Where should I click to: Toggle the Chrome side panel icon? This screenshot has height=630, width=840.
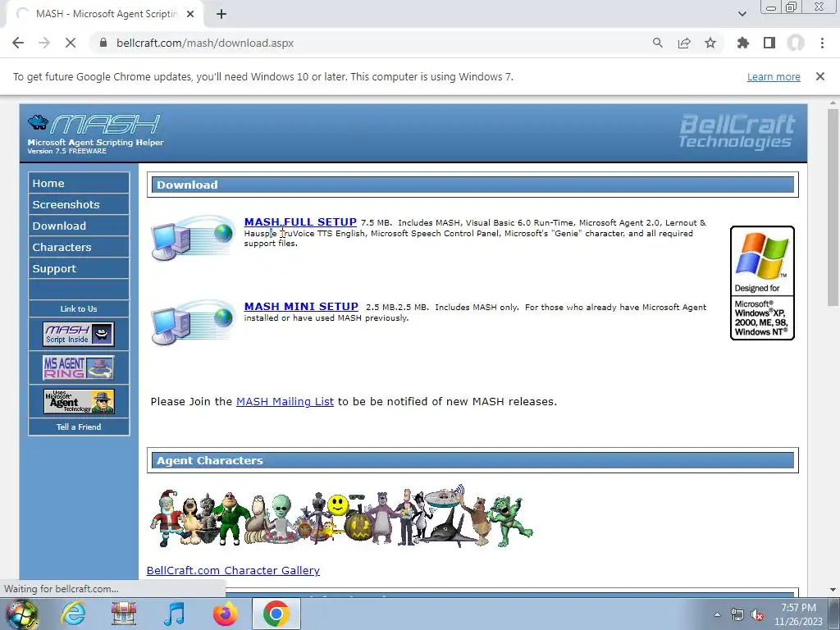click(x=769, y=43)
